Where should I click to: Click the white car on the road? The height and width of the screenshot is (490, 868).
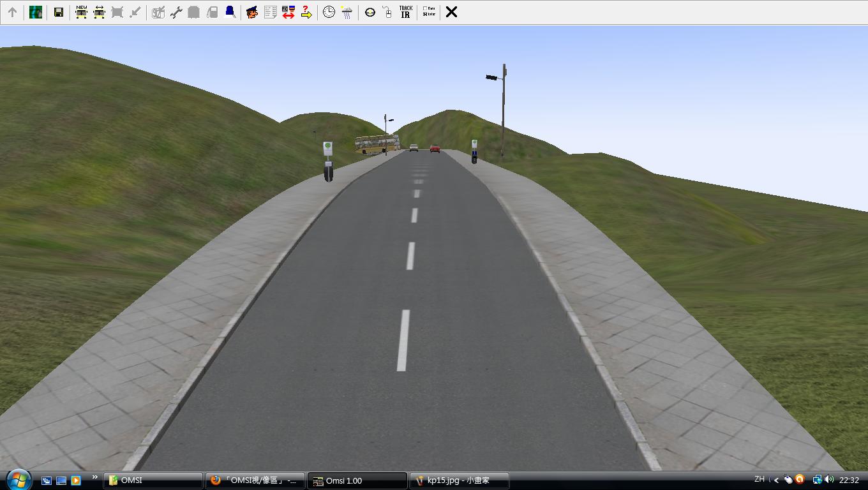[x=414, y=148]
